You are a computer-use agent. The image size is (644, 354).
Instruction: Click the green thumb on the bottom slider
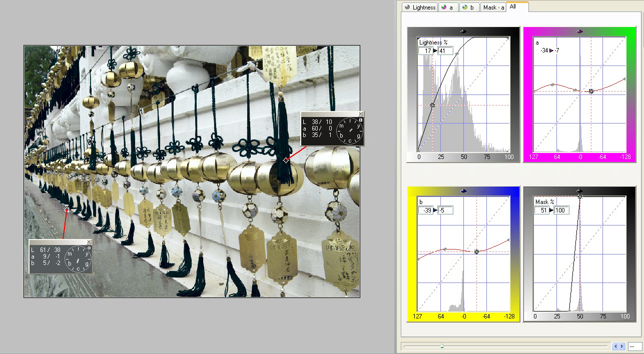(x=442, y=345)
